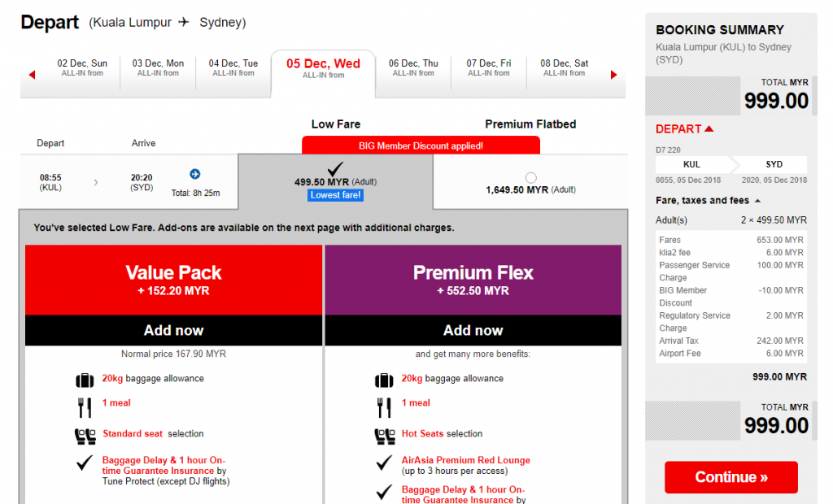This screenshot has height=504, width=833.
Task: Open the 08 Dec, Sat date tab
Action: pyautogui.click(x=565, y=68)
